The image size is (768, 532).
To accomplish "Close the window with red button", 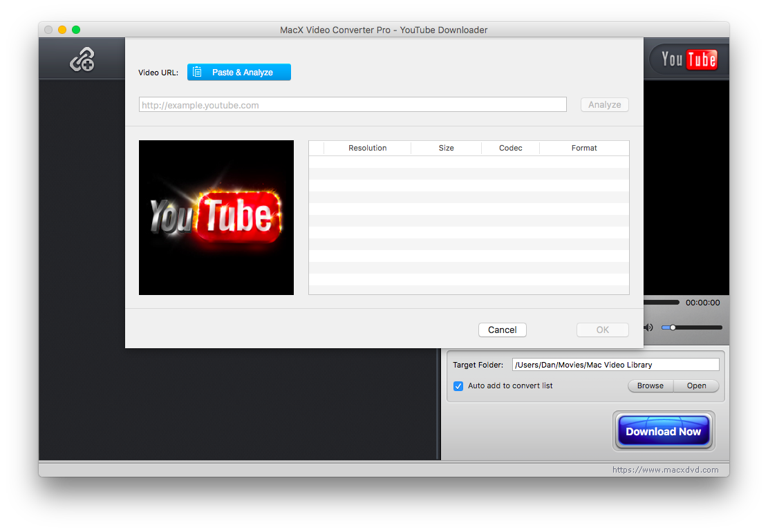I will point(48,30).
